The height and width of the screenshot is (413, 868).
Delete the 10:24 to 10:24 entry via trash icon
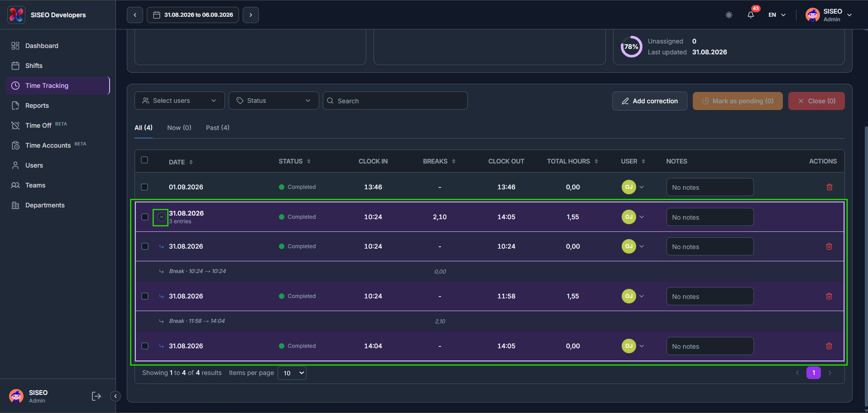(829, 246)
